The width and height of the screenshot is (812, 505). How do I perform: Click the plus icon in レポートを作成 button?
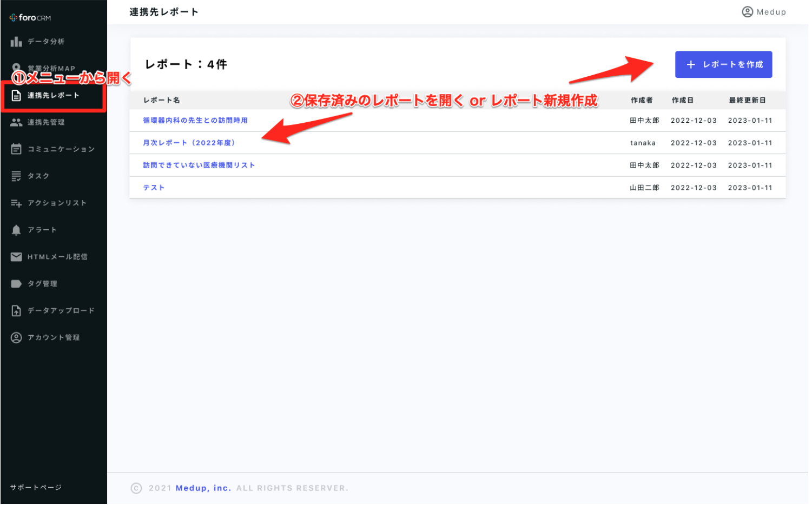tap(692, 65)
